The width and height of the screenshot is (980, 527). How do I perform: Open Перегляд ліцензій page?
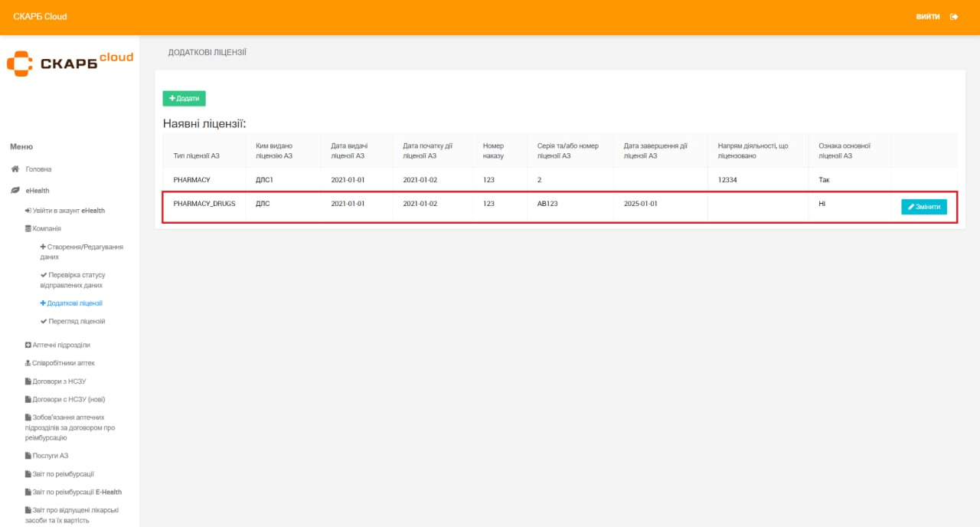click(76, 322)
